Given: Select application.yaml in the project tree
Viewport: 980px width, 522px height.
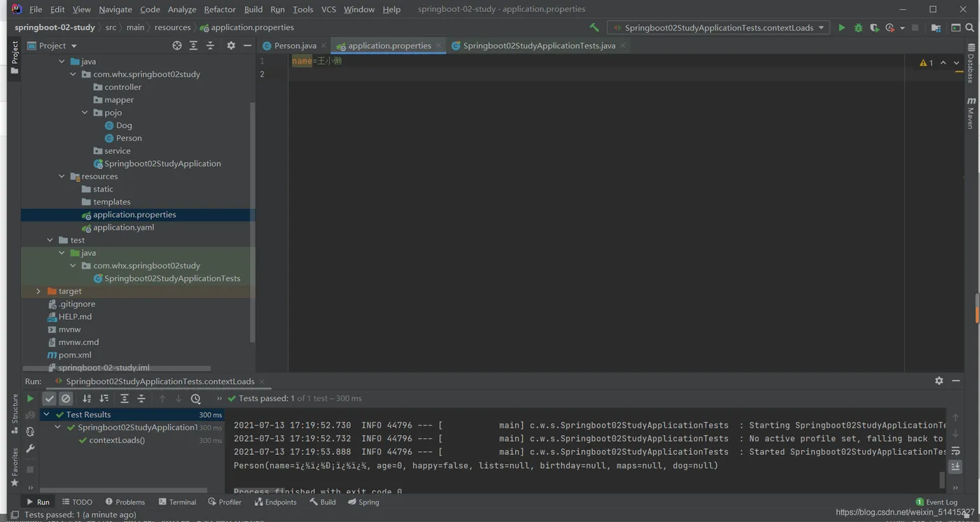Looking at the screenshot, I should click(123, 227).
